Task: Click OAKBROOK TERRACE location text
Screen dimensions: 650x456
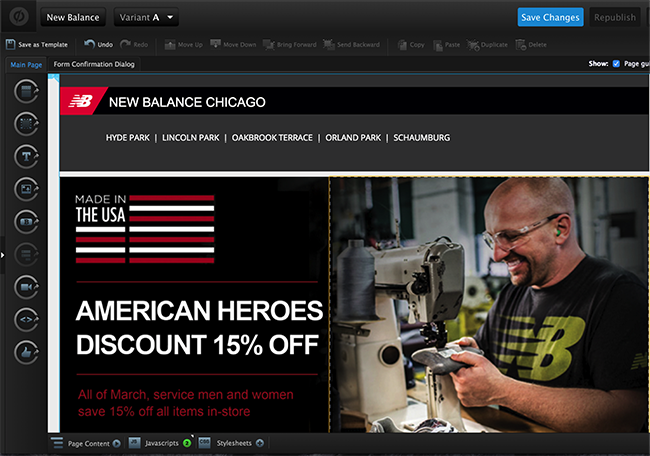Action: tap(272, 138)
